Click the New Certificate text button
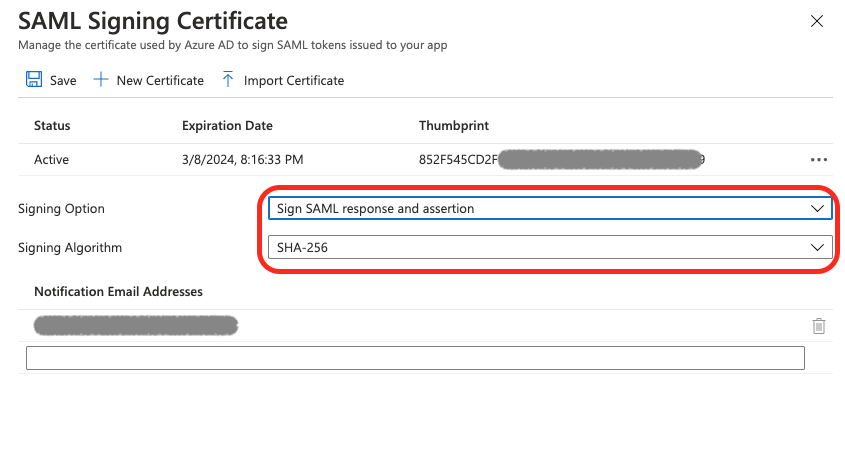Viewport: 845px width, 450px height. pyautogui.click(x=160, y=80)
